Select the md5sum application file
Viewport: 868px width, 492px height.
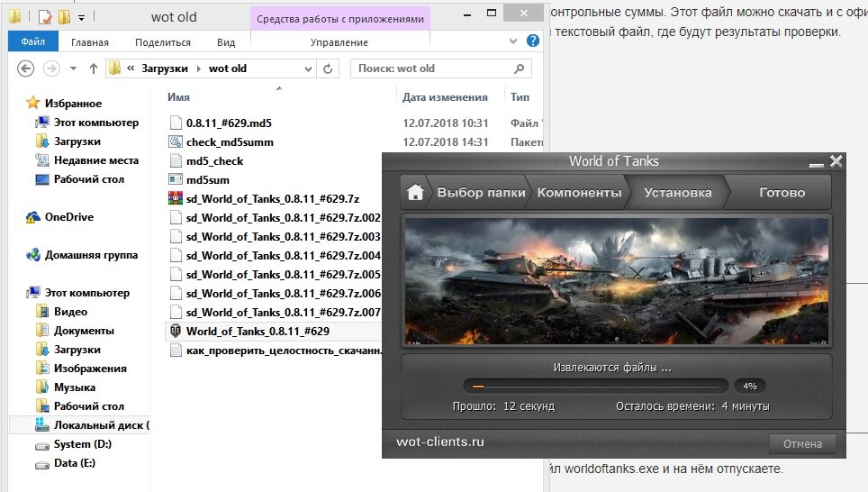208,179
